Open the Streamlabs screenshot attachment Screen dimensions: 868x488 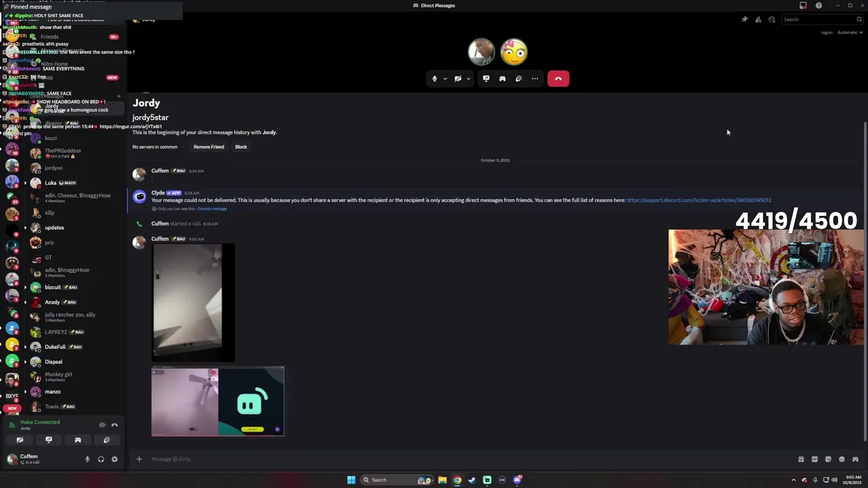pos(218,401)
